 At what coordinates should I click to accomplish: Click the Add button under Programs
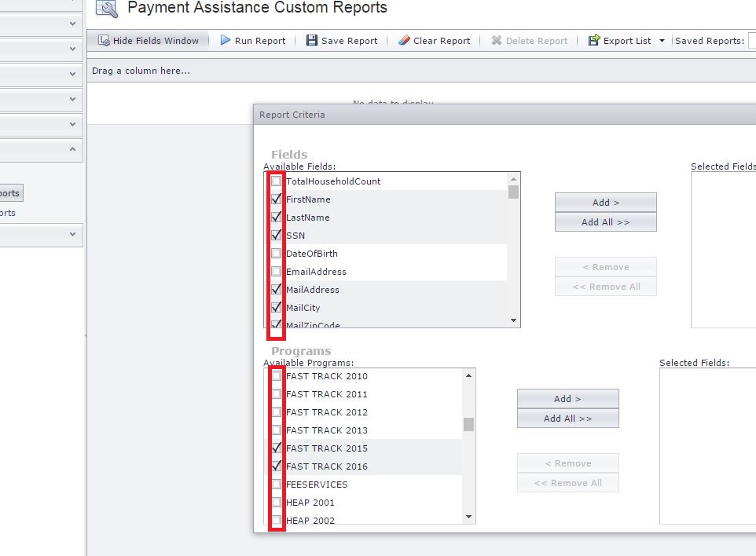pos(567,398)
